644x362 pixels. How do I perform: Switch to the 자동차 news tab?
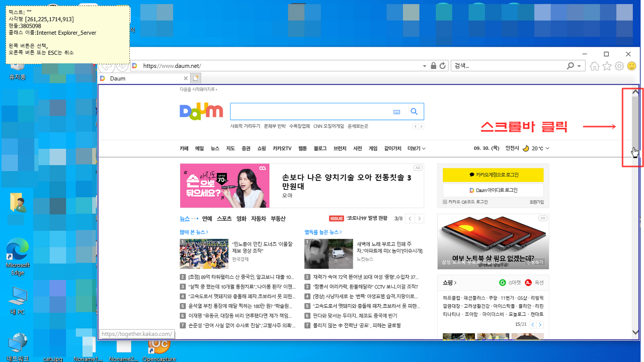[x=259, y=219]
